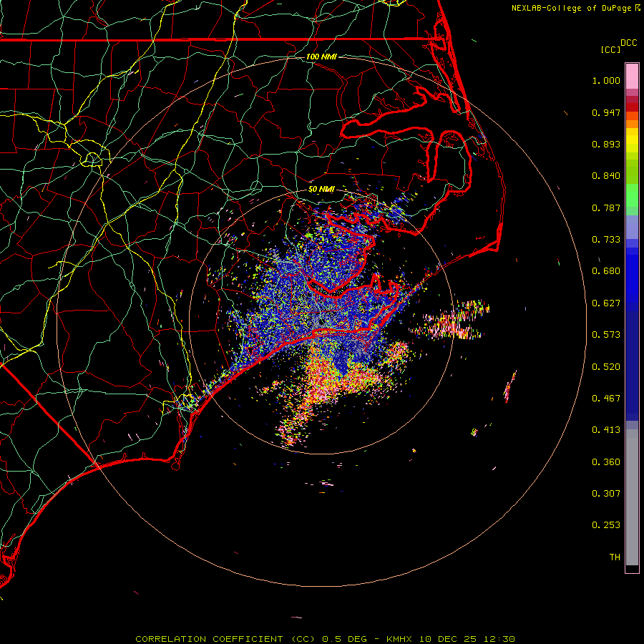Click the 0.573 scale value
Screen dimensions: 644x644
tap(606, 335)
